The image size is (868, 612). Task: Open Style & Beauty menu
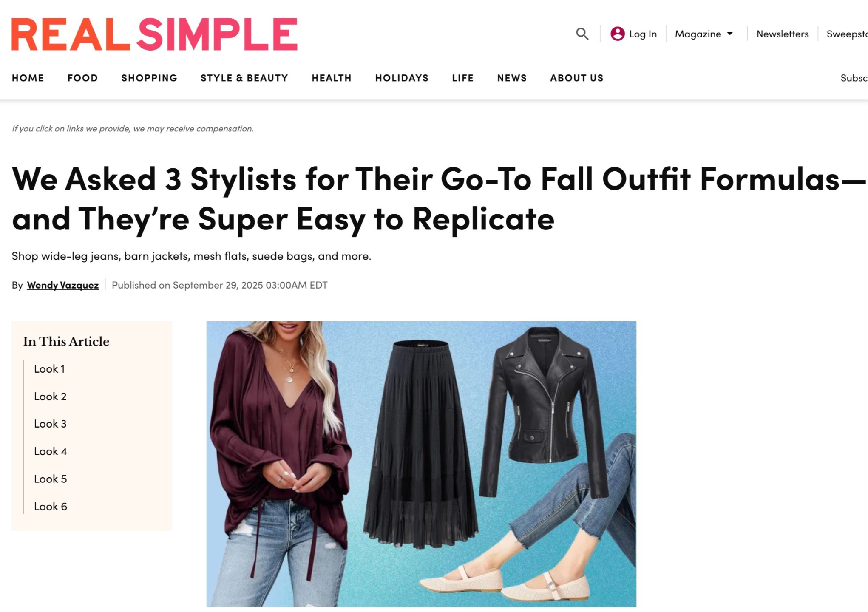[x=244, y=78]
